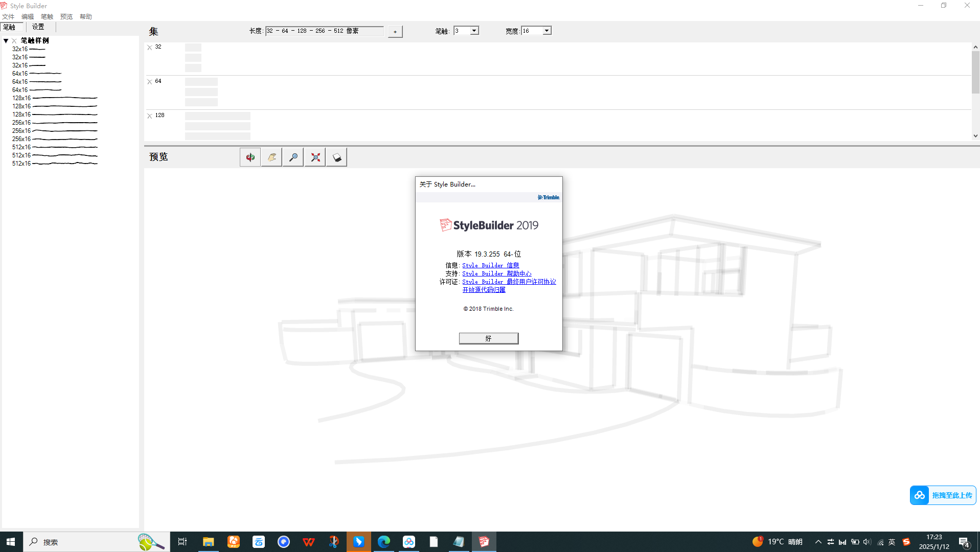Click the plus button to add length
The height and width of the screenshot is (552, 980).
(395, 32)
